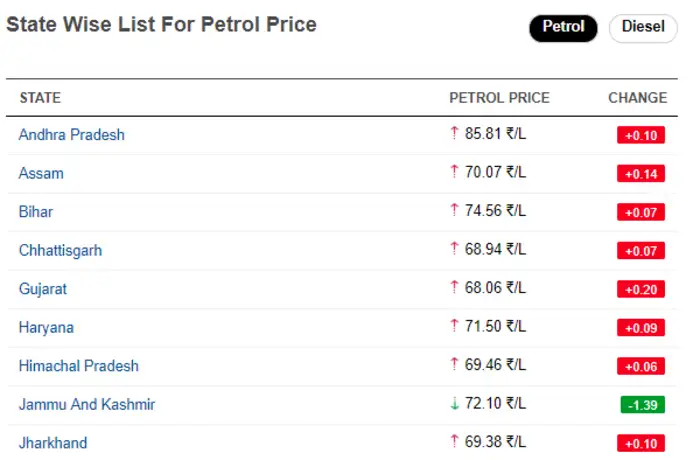Select the Petrol toggle button
Viewport: 700px width, 460px height.
click(x=563, y=27)
